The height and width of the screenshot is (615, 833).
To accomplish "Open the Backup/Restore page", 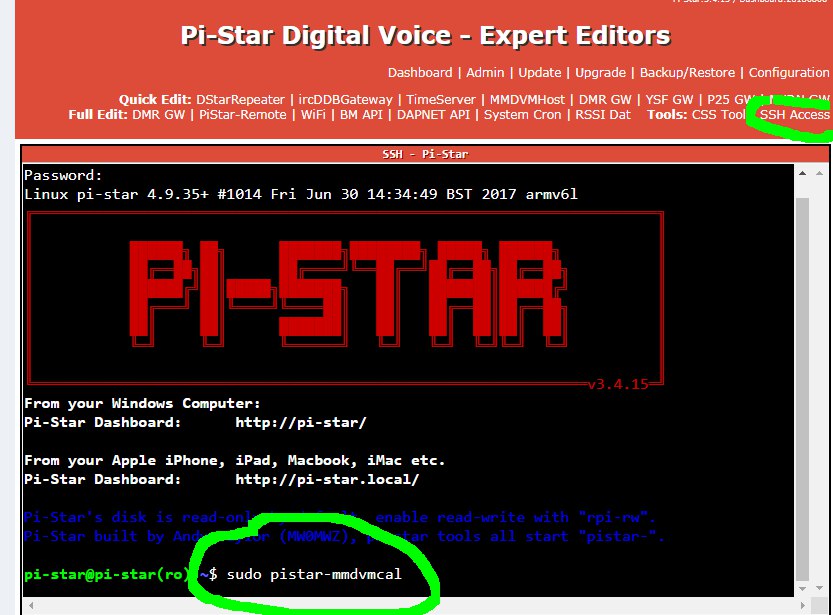I will pos(687,72).
